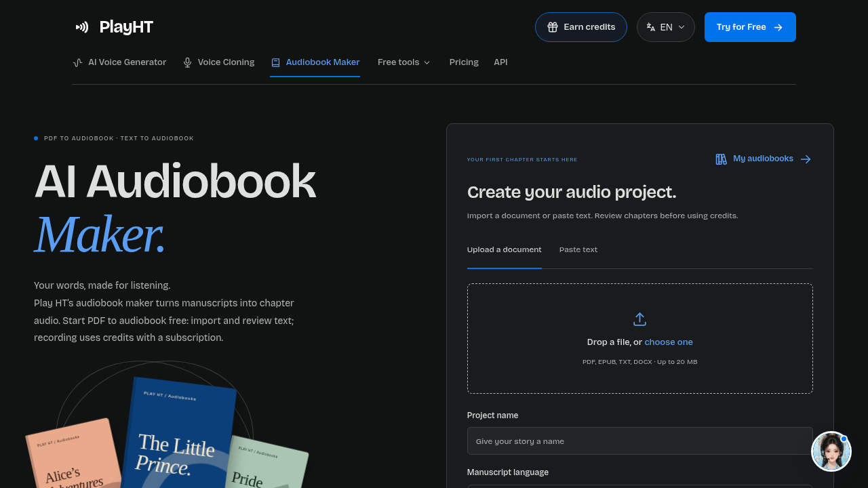
Task: Click the Try for Free button
Action: coord(750,27)
